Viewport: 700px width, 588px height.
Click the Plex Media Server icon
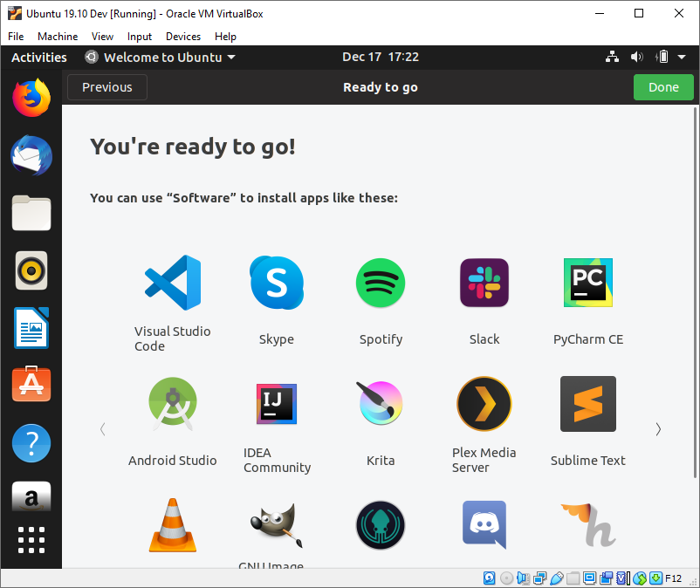(484, 404)
